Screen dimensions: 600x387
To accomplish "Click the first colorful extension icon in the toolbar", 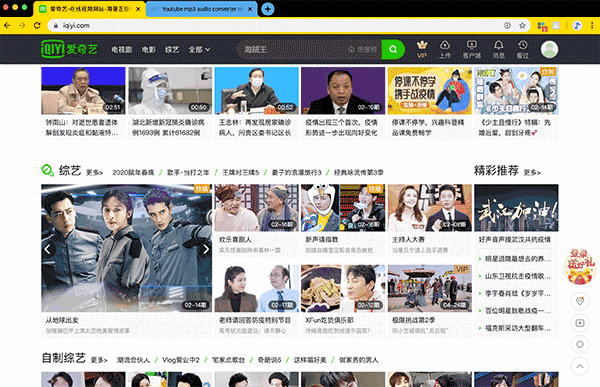I will tap(542, 26).
